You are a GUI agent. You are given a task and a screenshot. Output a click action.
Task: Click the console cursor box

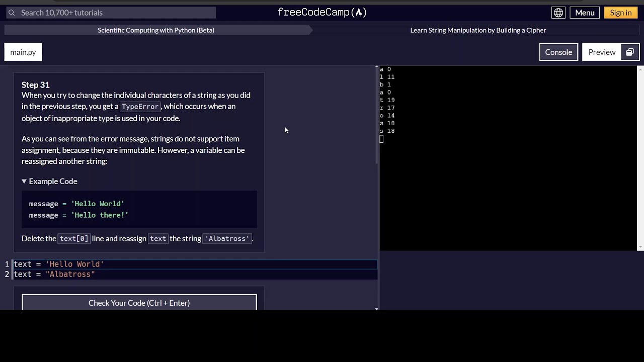[x=381, y=139]
